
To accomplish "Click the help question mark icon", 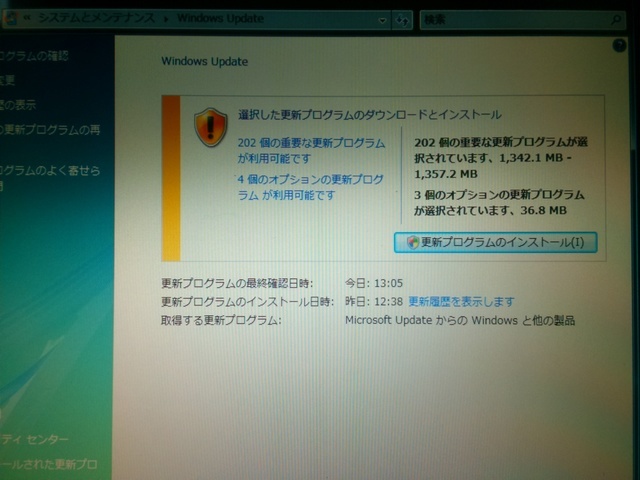I will coord(619,45).
